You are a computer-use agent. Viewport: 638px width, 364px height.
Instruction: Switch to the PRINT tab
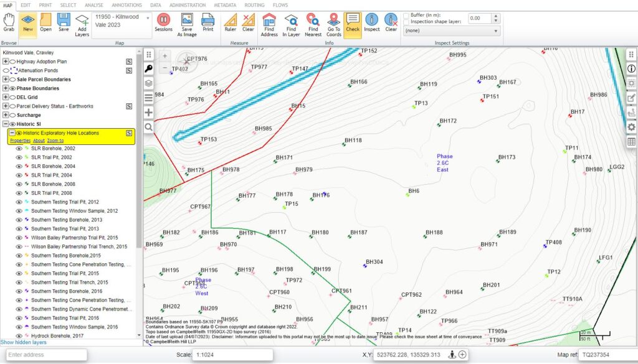[45, 5]
